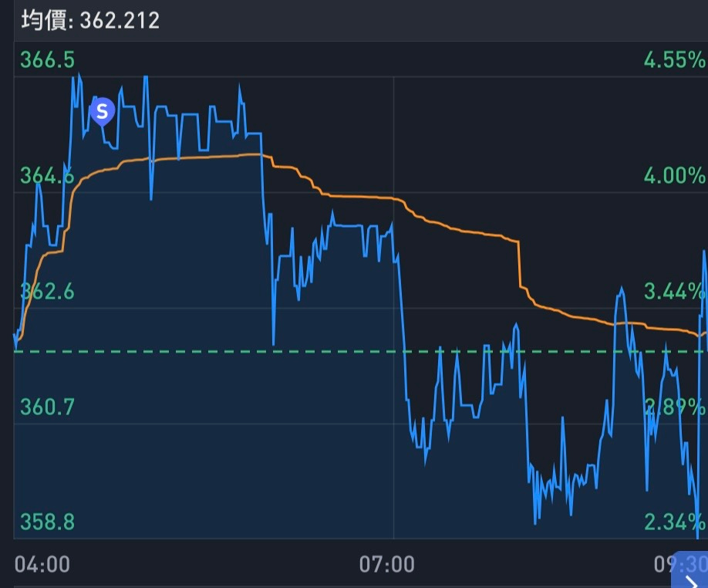Click the 4.55% percentage label

click(x=675, y=60)
